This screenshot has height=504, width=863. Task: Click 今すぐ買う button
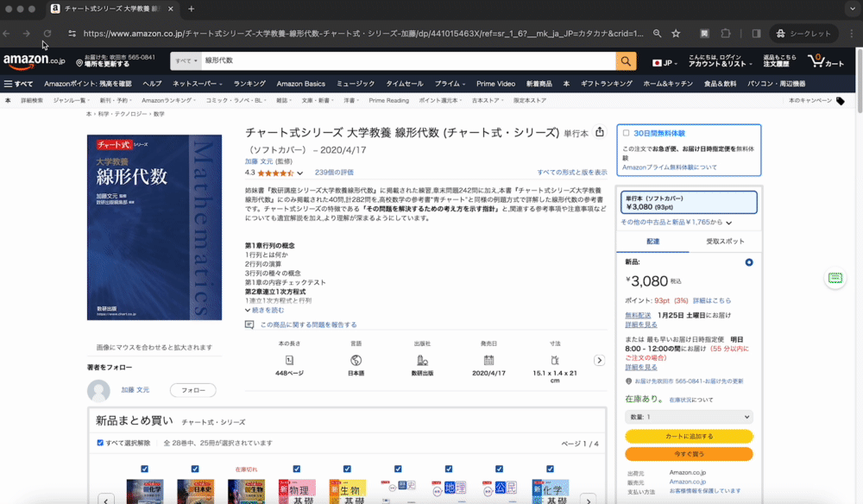coord(689,454)
